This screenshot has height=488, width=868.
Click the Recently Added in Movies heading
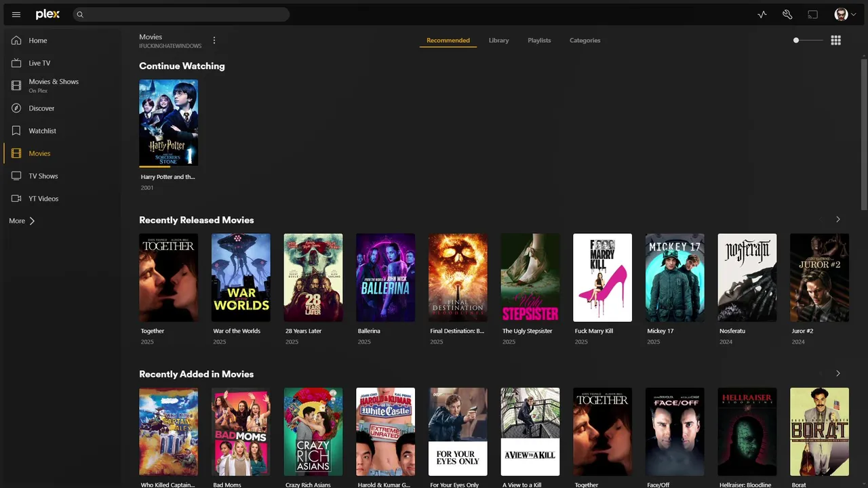196,374
